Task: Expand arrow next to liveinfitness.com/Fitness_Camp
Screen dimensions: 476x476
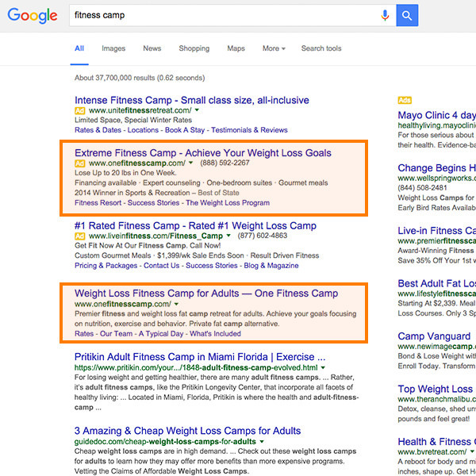Action: tap(228, 236)
